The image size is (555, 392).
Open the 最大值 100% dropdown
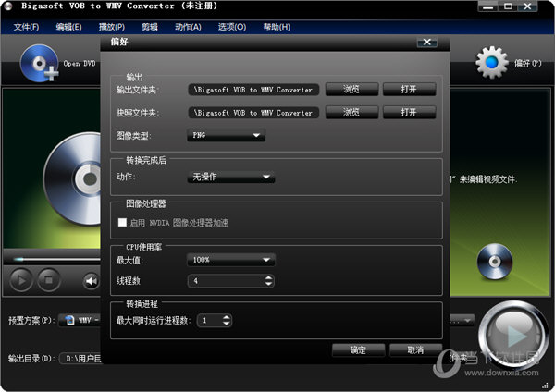click(x=230, y=260)
